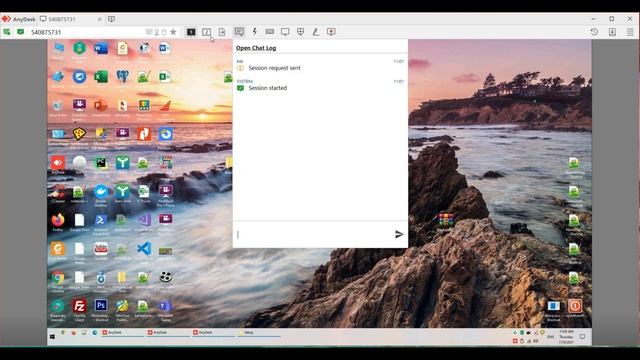Switch to remote monitor 2

tap(207, 32)
